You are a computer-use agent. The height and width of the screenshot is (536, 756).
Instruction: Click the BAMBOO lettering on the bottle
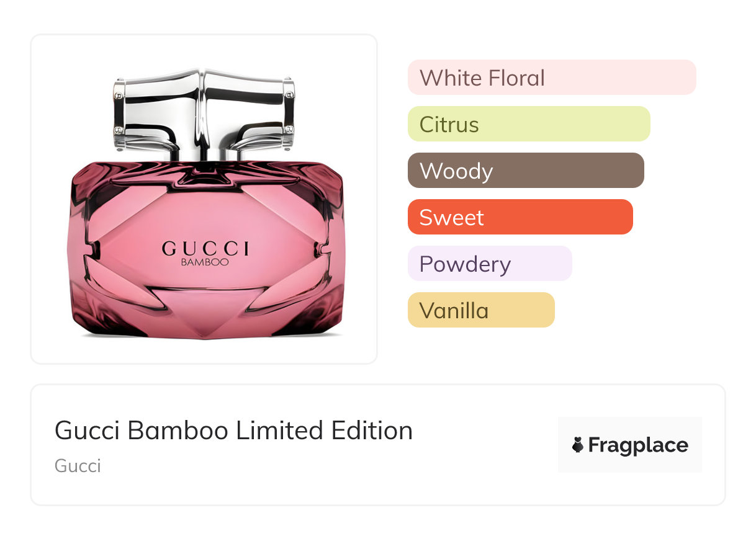click(205, 262)
